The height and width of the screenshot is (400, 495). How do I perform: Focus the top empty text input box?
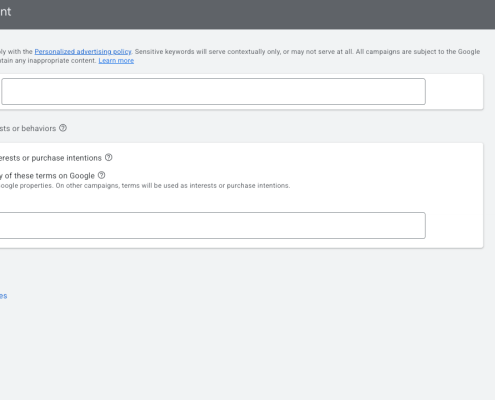(x=213, y=91)
